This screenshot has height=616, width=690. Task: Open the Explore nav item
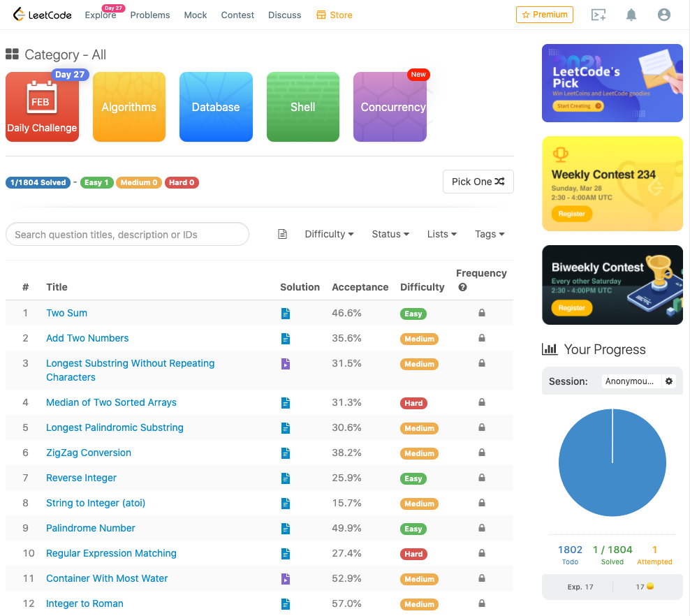pos(101,15)
